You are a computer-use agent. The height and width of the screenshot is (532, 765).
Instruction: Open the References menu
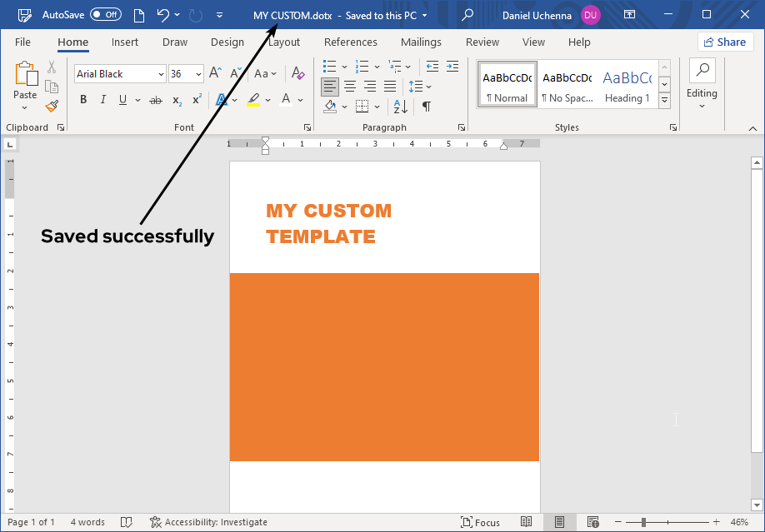[350, 42]
